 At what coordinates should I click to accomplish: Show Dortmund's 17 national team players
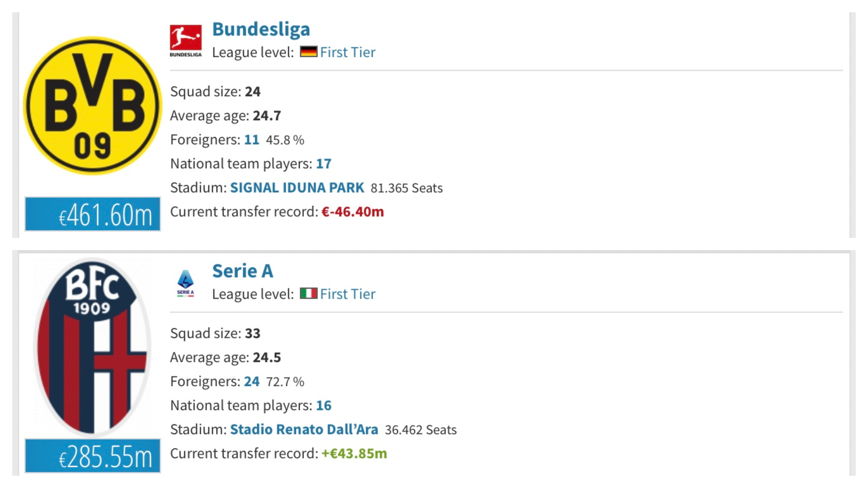(x=324, y=164)
